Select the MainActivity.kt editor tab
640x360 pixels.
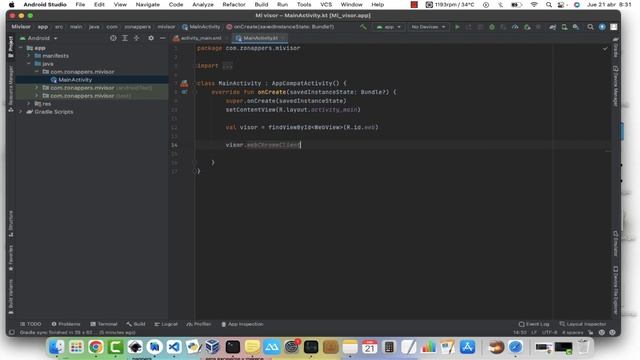click(x=260, y=38)
